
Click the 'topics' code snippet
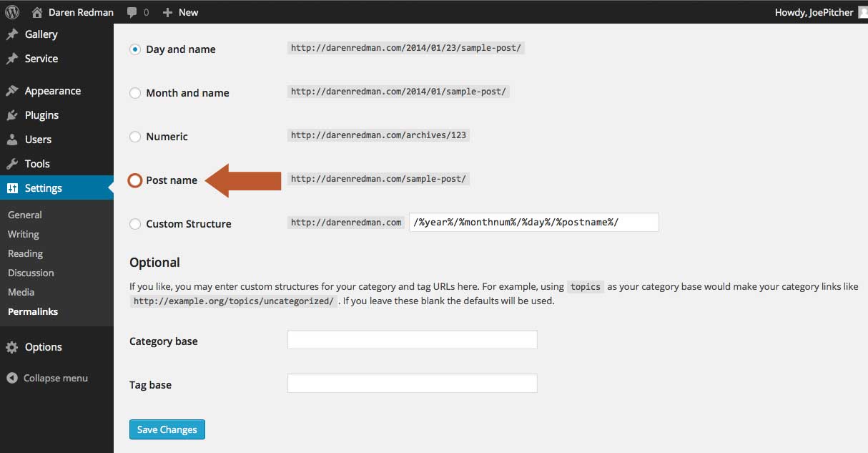tap(586, 286)
